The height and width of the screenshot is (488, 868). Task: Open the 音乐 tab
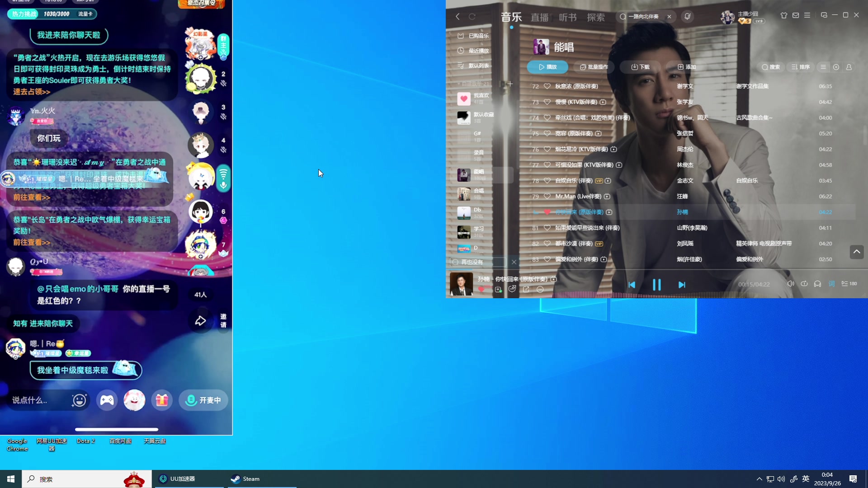click(x=511, y=17)
